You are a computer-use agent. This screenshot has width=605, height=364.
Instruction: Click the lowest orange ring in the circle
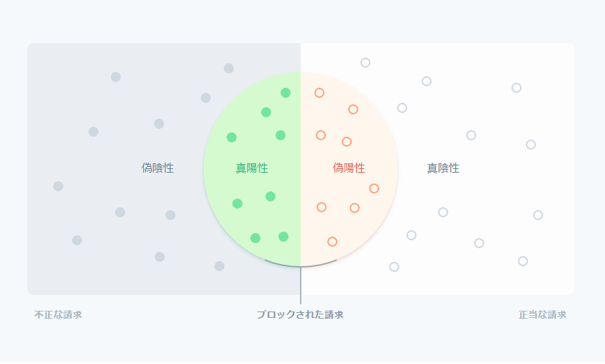(x=332, y=242)
